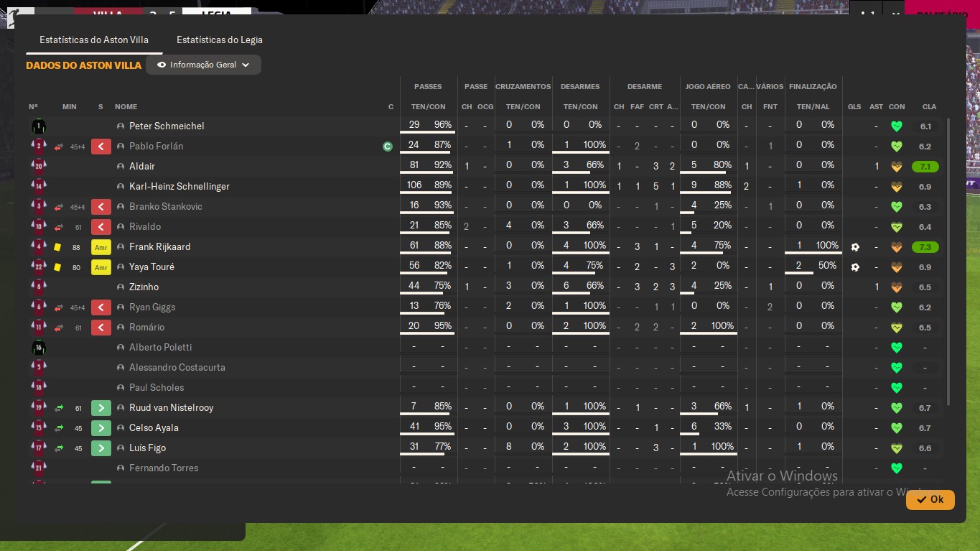Select the Paul Scholes name
This screenshot has height=551, width=980.
click(x=157, y=388)
